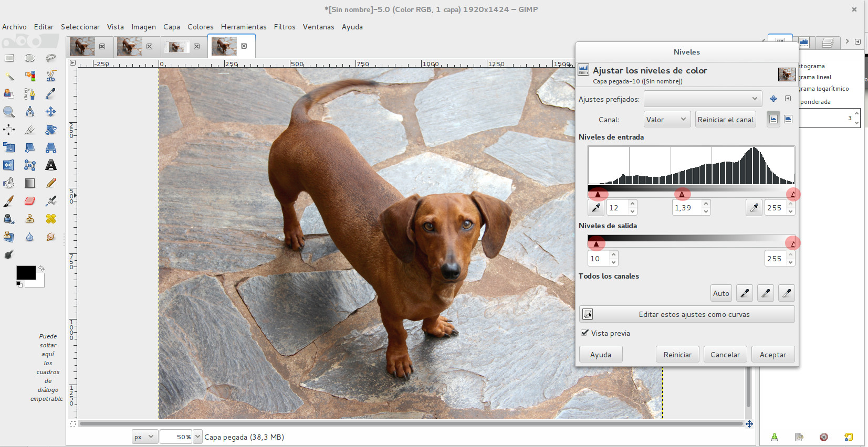Screen dimensions: 868x447
Task: Select the Blend gradient tool
Action: [30, 183]
